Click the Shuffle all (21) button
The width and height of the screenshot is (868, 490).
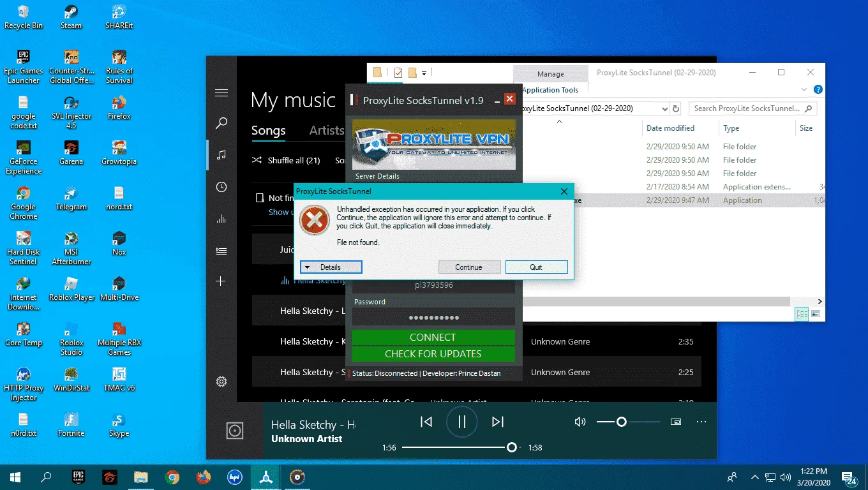286,160
